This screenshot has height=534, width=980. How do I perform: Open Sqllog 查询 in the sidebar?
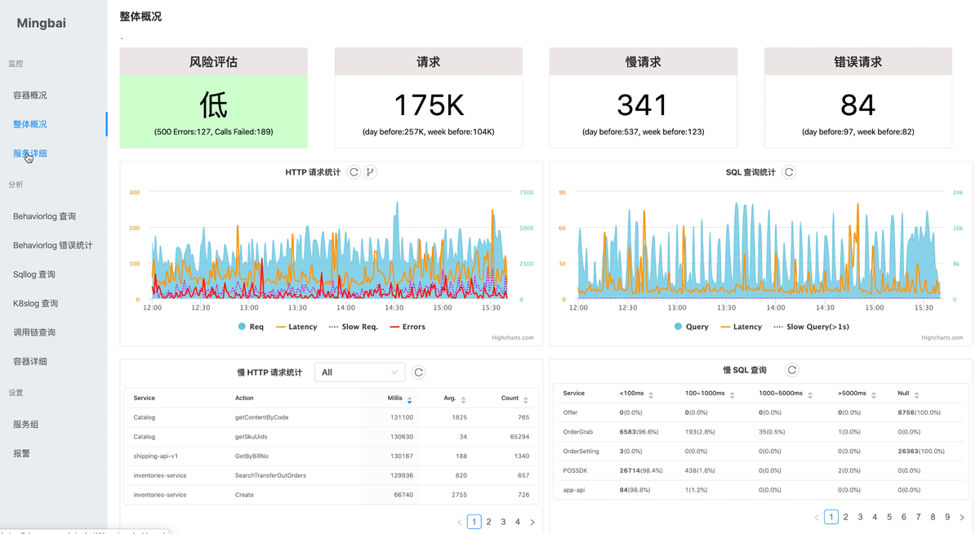tap(34, 274)
